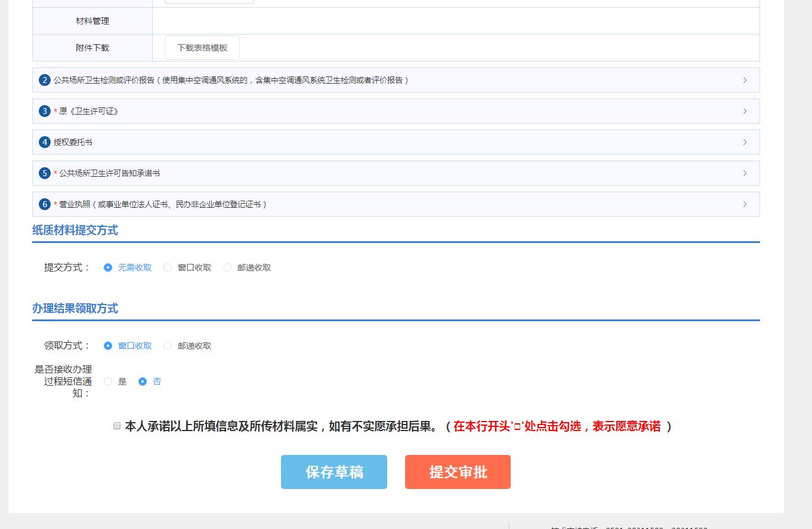812x529 pixels.
Task: Expand the 营业执照 section chevron
Action: tap(745, 204)
